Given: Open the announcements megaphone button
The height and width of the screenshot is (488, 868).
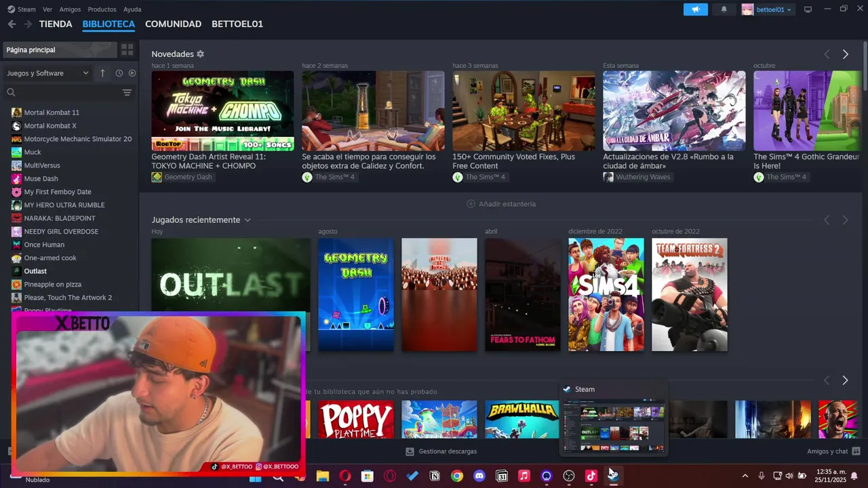Looking at the screenshot, I should (x=696, y=9).
